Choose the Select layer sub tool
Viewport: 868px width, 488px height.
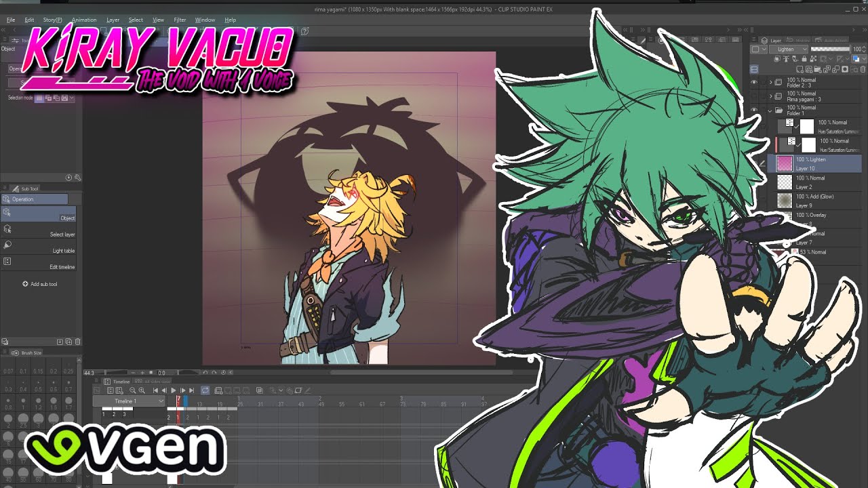39,230
